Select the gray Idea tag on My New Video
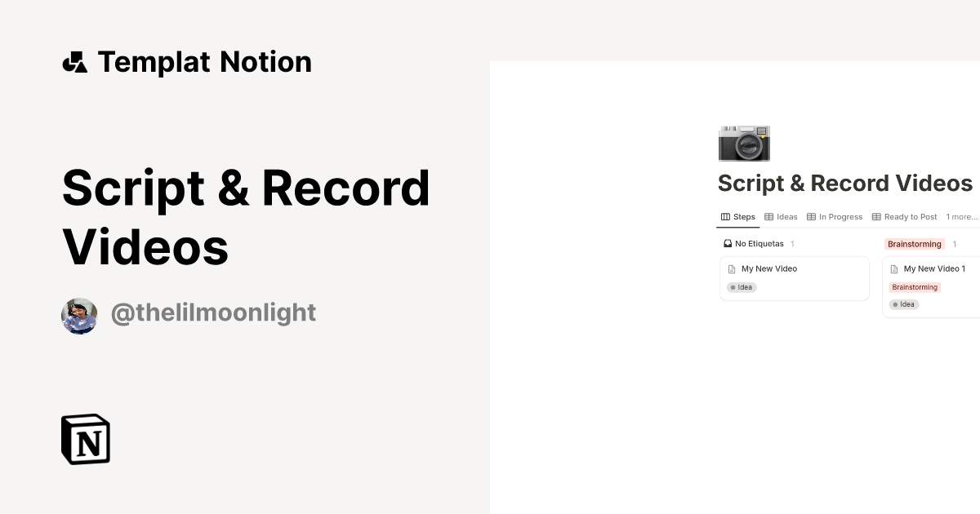This screenshot has width=980, height=514. click(x=742, y=287)
